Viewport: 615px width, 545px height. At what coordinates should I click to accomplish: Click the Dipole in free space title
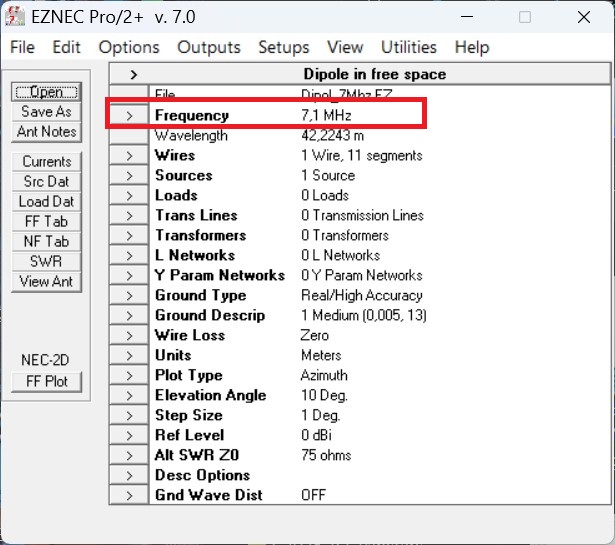[374, 74]
